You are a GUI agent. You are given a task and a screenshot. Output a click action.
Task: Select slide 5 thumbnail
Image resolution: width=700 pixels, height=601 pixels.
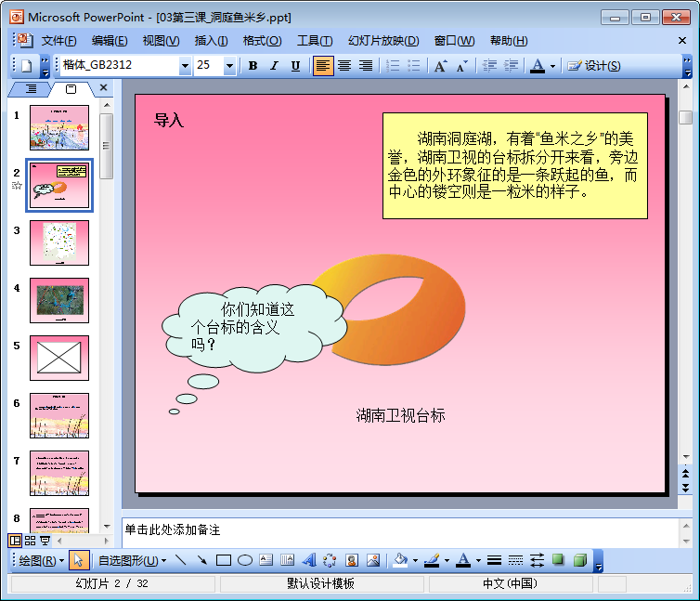pos(59,358)
